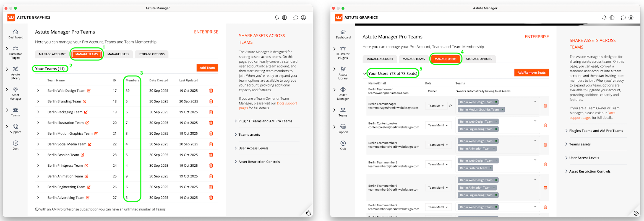
Task: Select Manage Account tab in the right window
Action: click(x=379, y=59)
